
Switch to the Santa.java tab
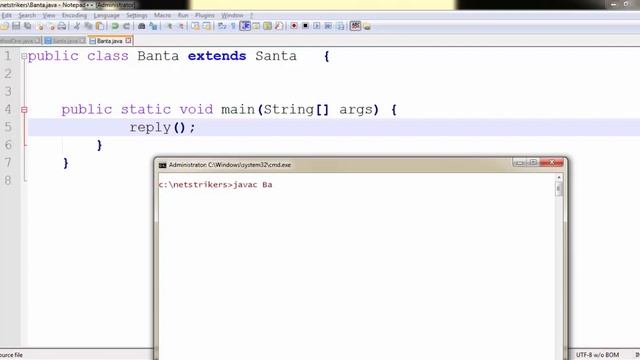point(65,41)
